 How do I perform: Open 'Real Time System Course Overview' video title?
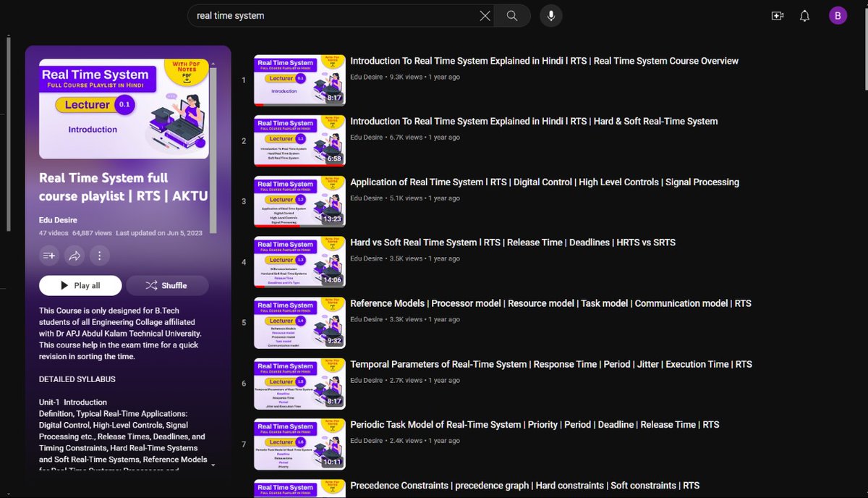(544, 61)
